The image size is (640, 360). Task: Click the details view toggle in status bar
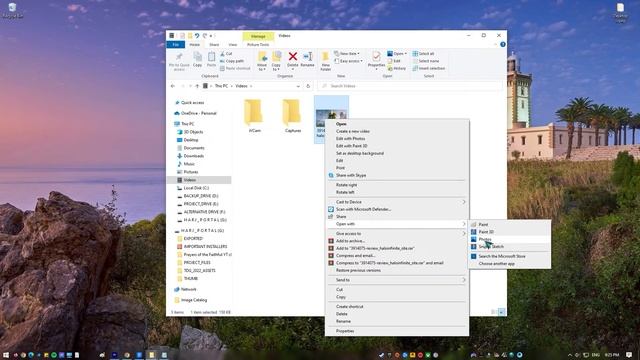click(494, 312)
